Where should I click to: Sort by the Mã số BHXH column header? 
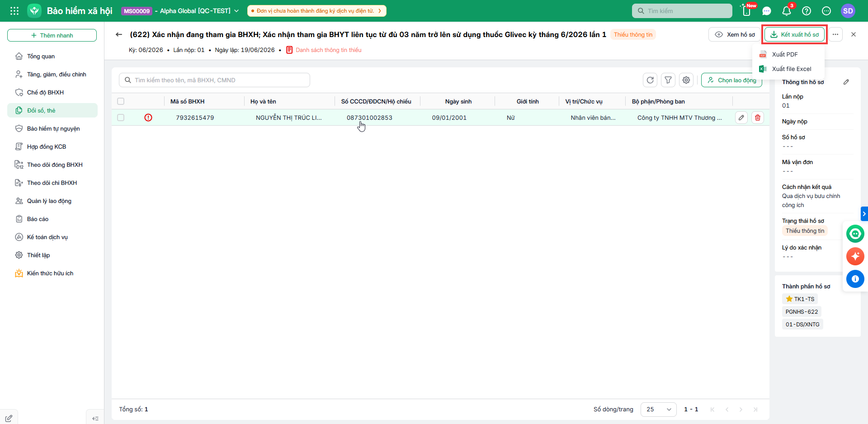pos(187,101)
